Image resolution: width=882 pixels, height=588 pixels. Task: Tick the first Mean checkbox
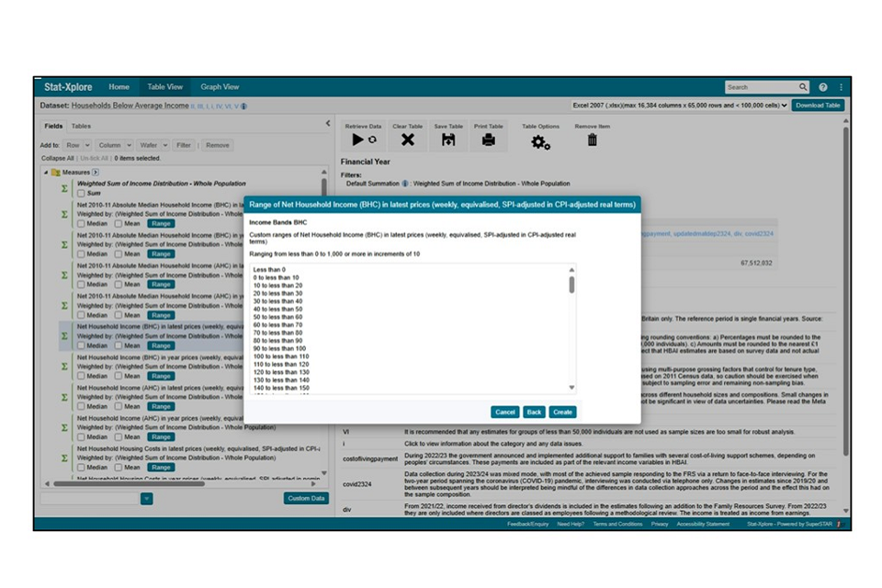[x=119, y=223]
